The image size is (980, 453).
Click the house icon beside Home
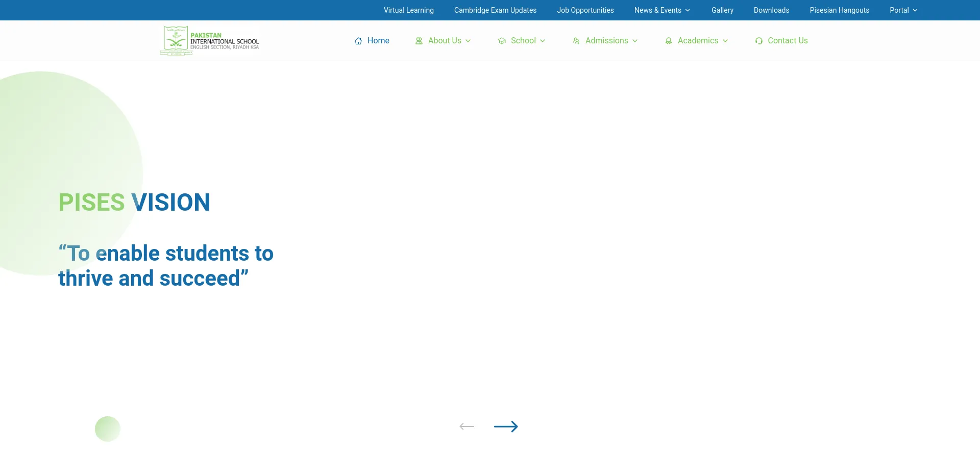pyautogui.click(x=358, y=41)
